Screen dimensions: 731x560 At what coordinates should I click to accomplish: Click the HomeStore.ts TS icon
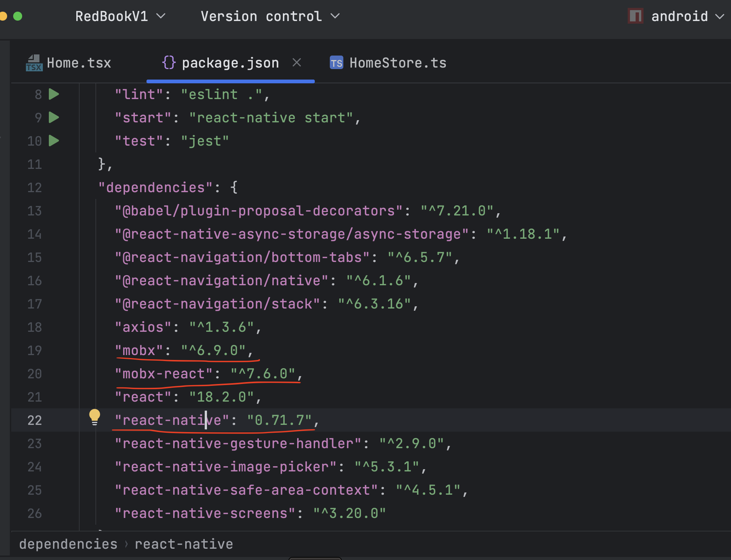(x=336, y=63)
